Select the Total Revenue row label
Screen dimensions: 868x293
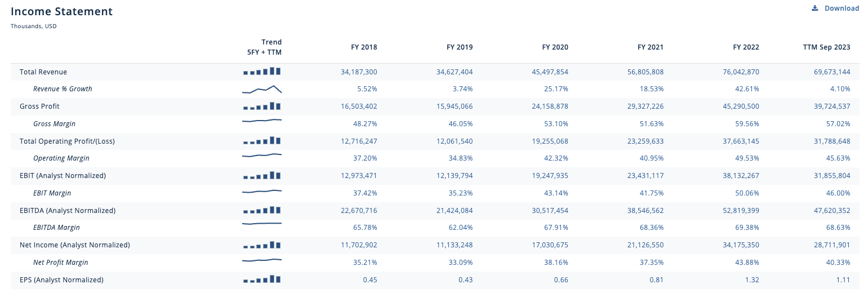[43, 72]
